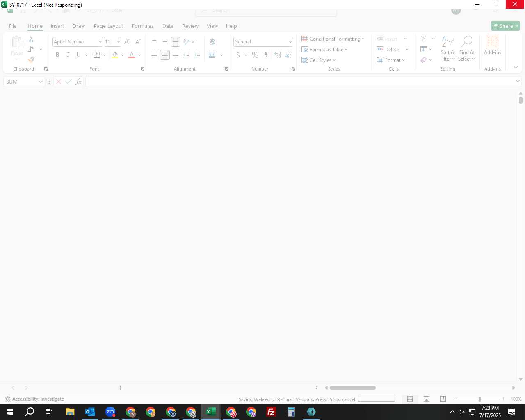The width and height of the screenshot is (525, 420).
Task: Apply Accounting dollar format
Action: [238, 55]
